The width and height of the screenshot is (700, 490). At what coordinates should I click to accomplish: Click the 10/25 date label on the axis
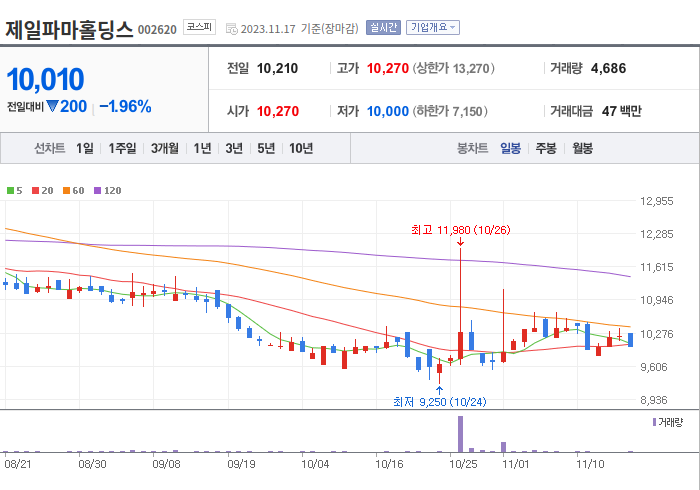tap(463, 464)
